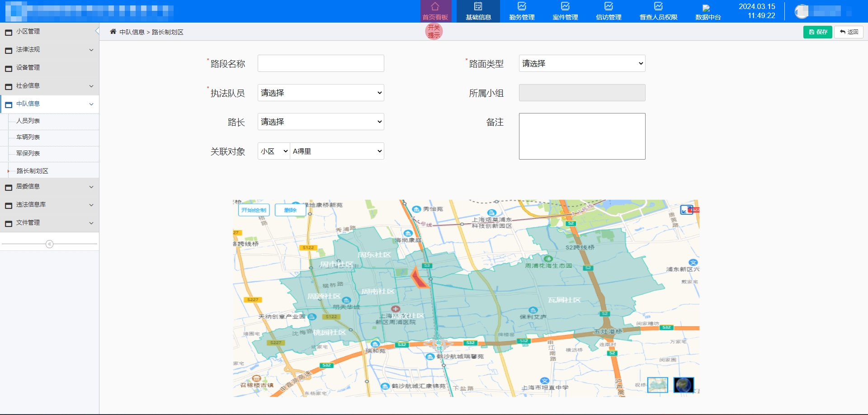Click the user avatar in header
This screenshot has width=868, height=415.
[802, 11]
